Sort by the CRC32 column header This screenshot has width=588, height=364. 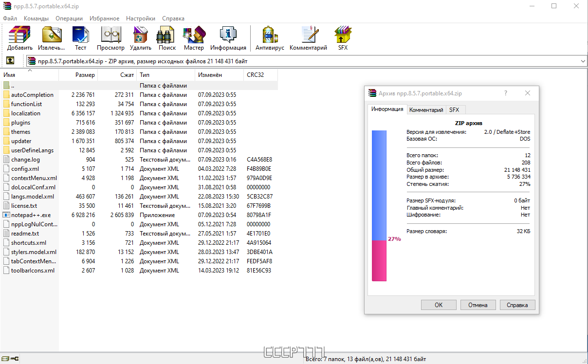point(260,75)
